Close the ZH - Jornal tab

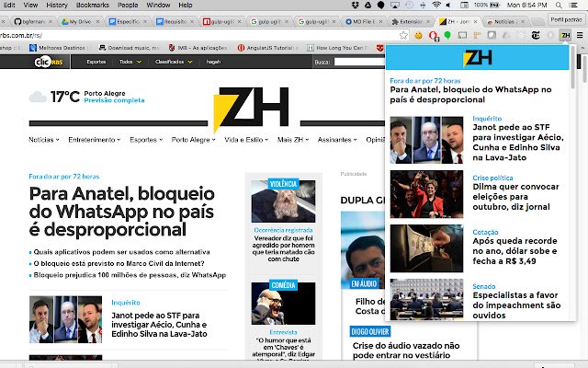(476, 22)
